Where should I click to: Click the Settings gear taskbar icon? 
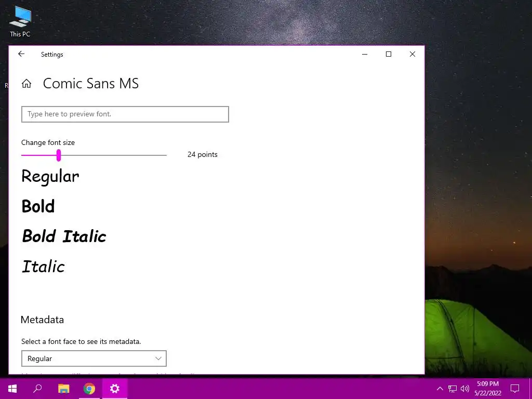115,389
